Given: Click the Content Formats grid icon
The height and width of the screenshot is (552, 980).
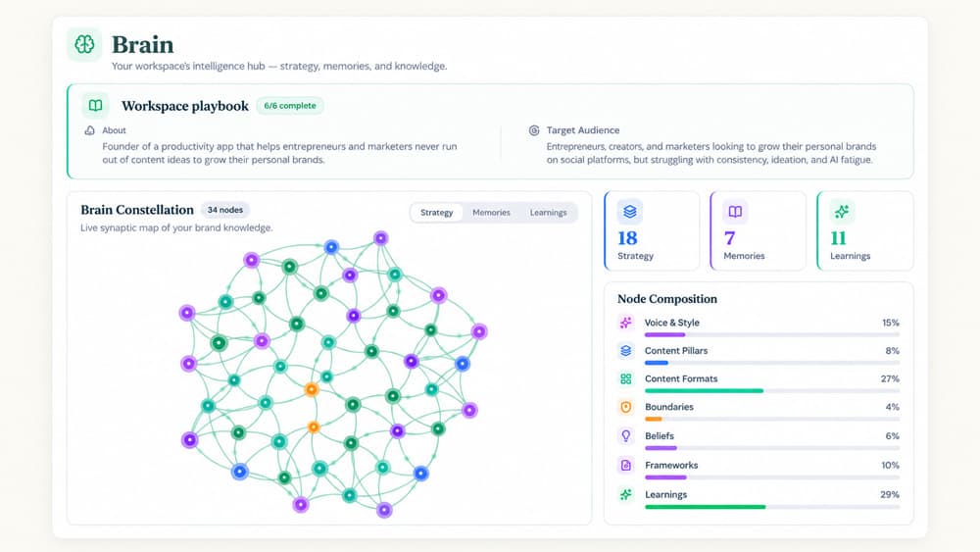Looking at the screenshot, I should tap(625, 378).
